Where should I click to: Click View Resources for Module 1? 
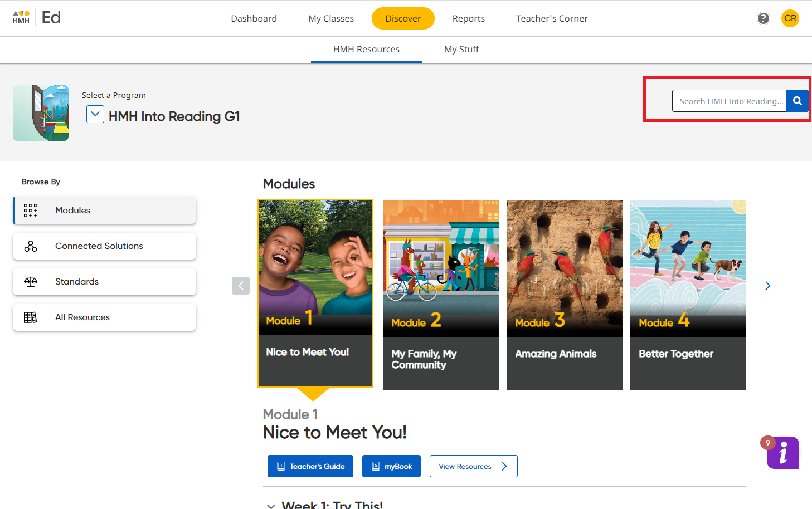pos(473,466)
